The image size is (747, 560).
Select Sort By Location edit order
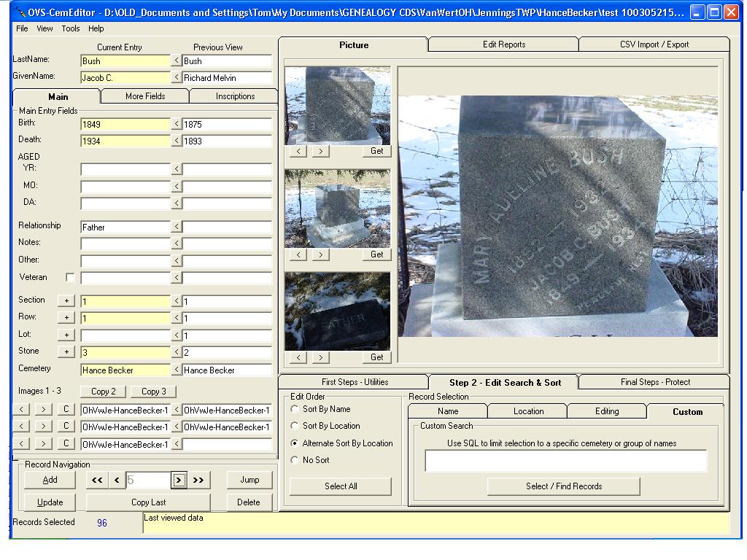coord(295,426)
